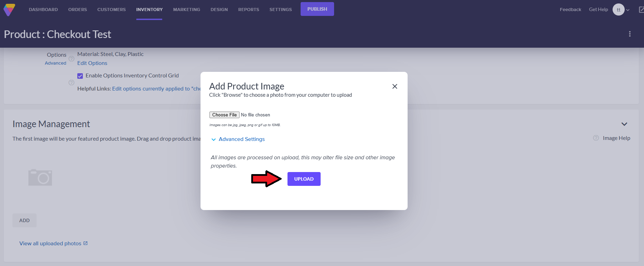Open View all uploaded photos link
This screenshot has width=644, height=266.
point(50,244)
